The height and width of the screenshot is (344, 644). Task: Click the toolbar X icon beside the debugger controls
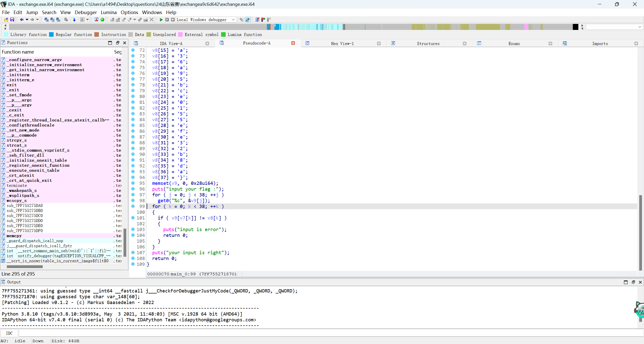(151, 20)
